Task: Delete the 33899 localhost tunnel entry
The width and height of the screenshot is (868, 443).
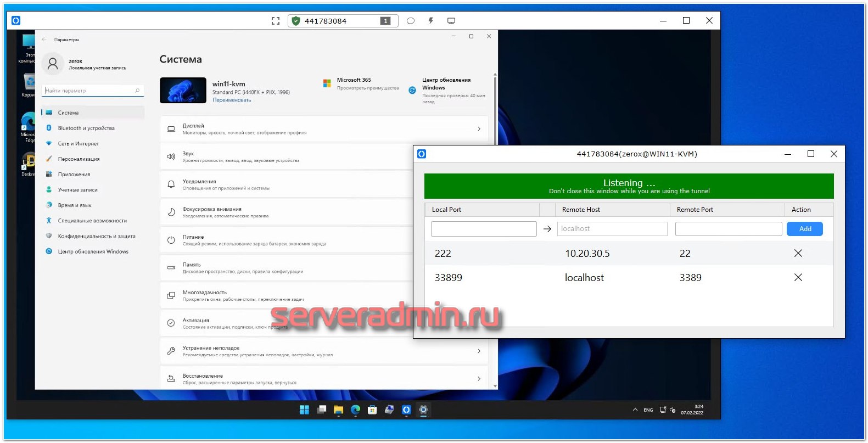Action: click(x=798, y=277)
